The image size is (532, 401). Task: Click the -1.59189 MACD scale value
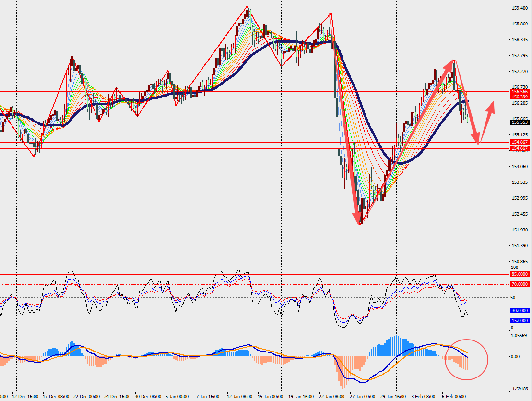[x=520, y=389]
